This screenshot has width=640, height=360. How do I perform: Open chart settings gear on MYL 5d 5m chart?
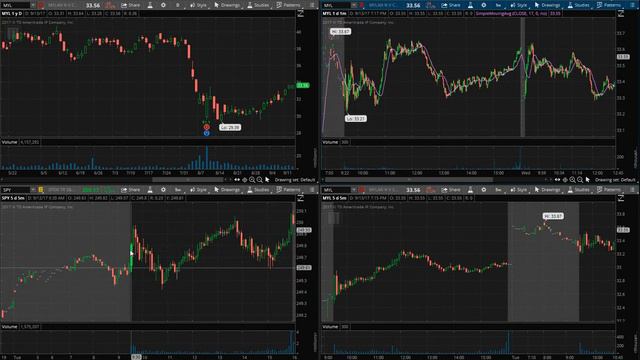(484, 190)
